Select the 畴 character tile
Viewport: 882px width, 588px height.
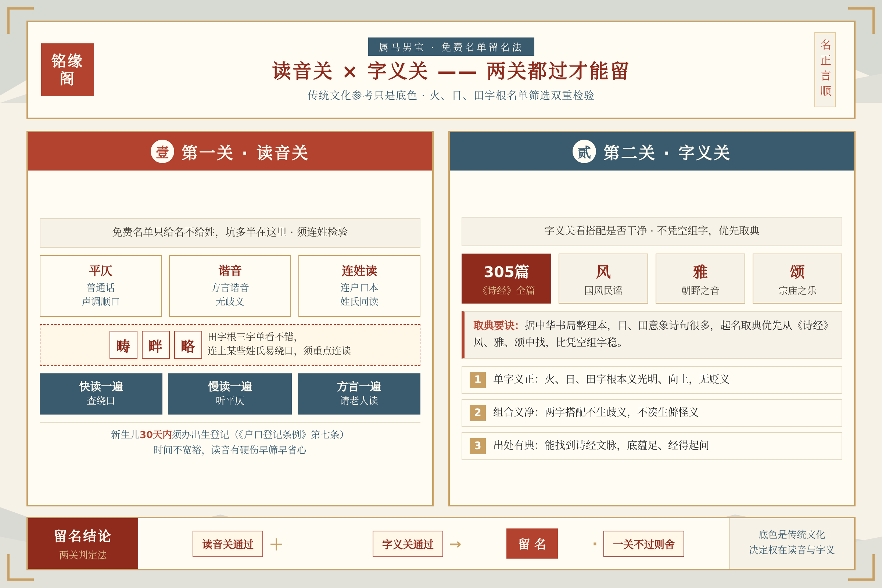click(x=123, y=345)
